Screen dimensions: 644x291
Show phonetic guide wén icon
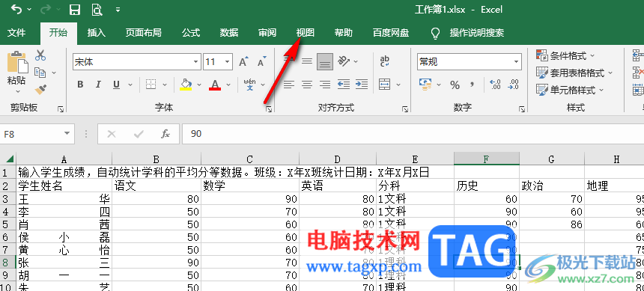tap(249, 85)
